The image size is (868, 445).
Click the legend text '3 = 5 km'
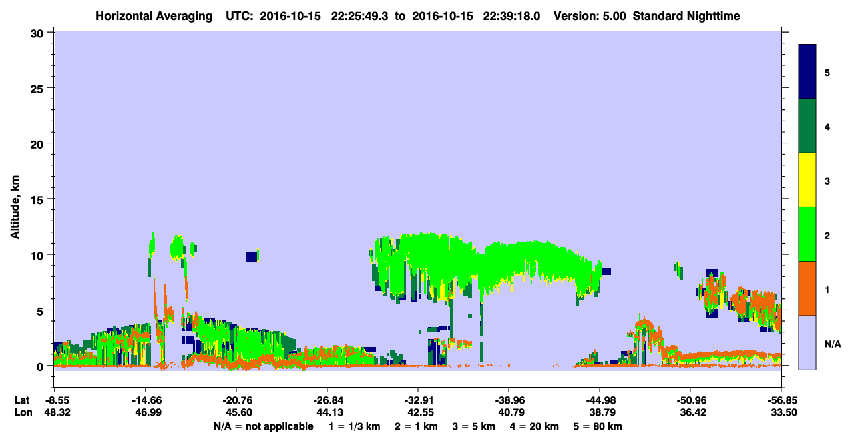473,426
